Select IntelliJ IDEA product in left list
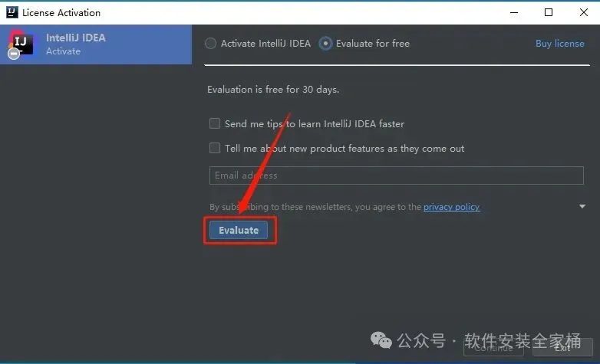600x364 pixels. click(96, 44)
